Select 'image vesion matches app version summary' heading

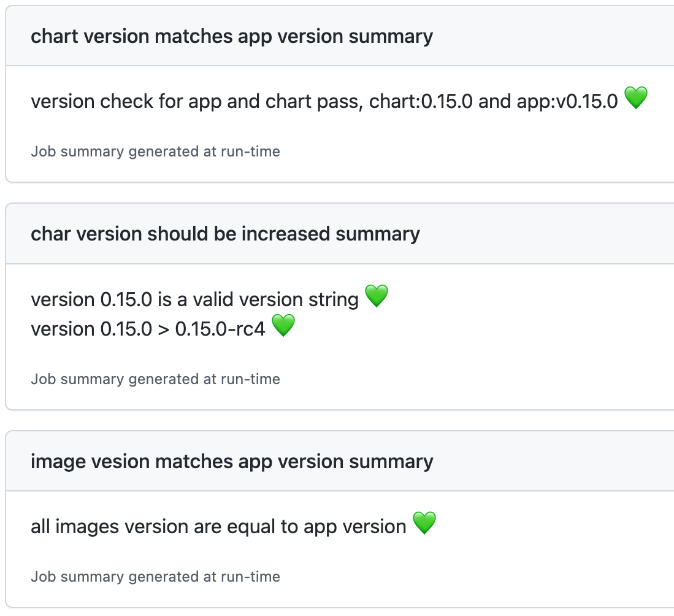[232, 461]
